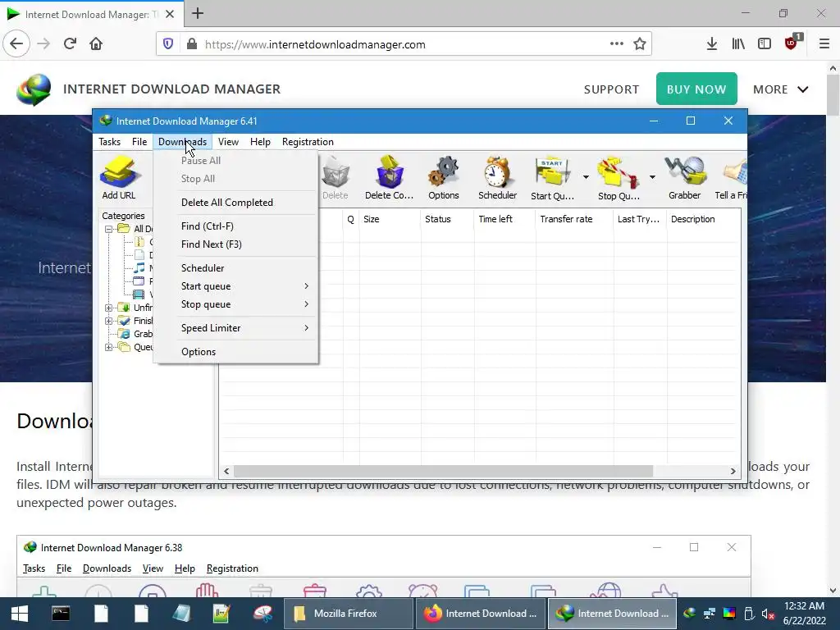The image size is (840, 630).
Task: Reload the page in Firefox
Action: click(71, 44)
